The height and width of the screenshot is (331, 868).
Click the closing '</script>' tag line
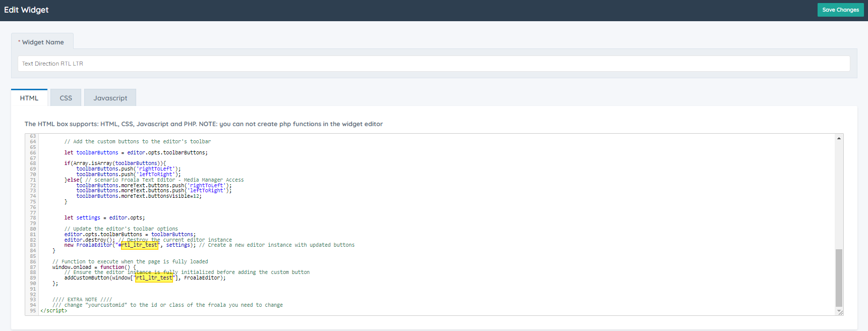click(x=53, y=310)
